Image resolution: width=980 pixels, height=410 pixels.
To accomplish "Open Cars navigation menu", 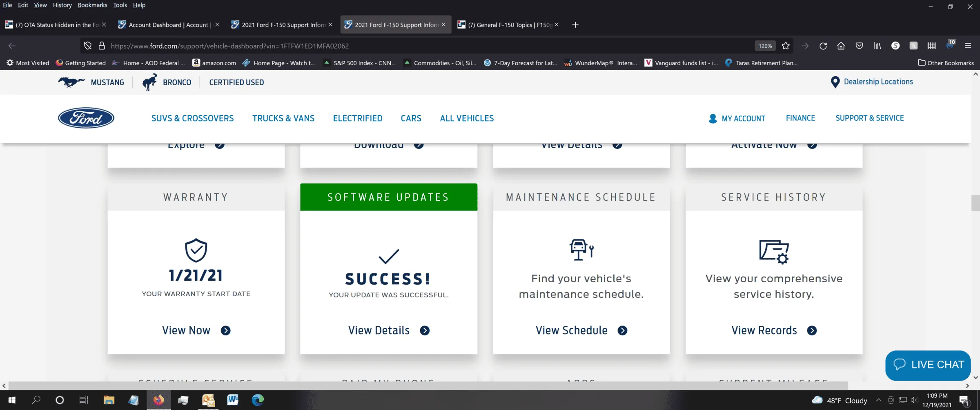I will 411,118.
